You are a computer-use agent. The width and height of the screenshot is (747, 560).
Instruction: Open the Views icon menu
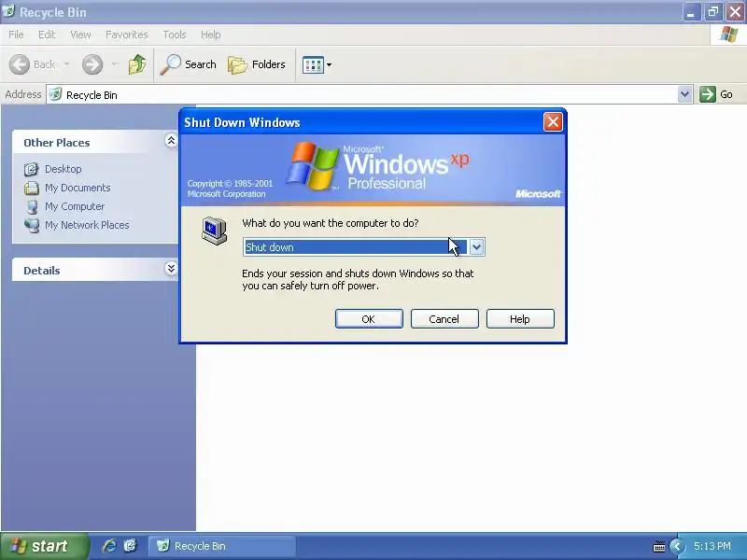coord(313,64)
